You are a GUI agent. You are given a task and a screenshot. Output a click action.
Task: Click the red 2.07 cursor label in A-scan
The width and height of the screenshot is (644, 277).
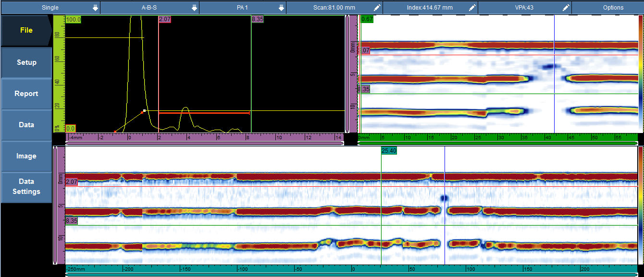tap(165, 20)
